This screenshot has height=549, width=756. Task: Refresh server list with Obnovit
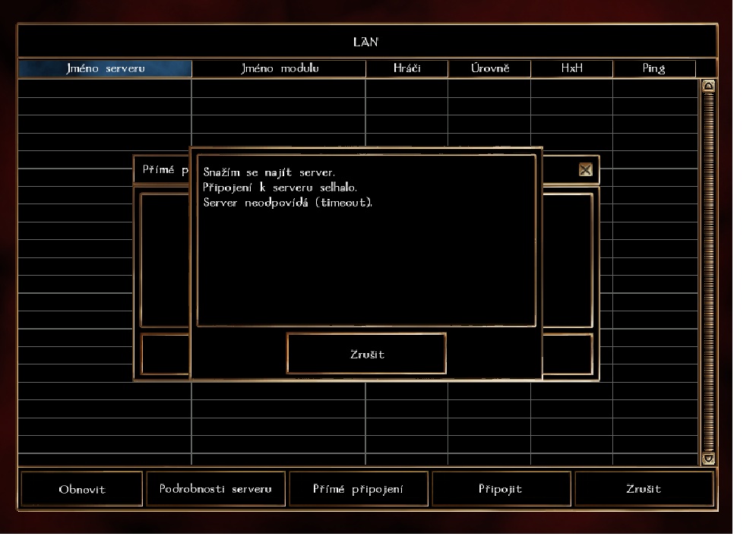point(81,489)
